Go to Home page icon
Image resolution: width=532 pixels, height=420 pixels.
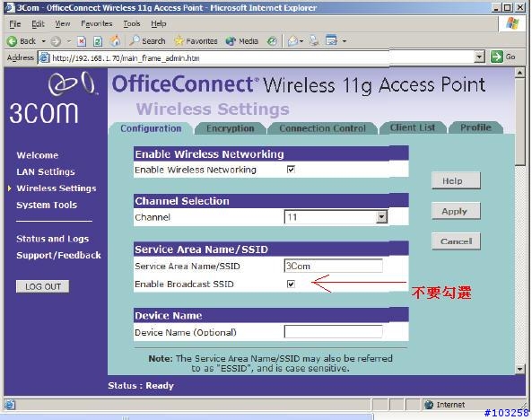[116, 41]
